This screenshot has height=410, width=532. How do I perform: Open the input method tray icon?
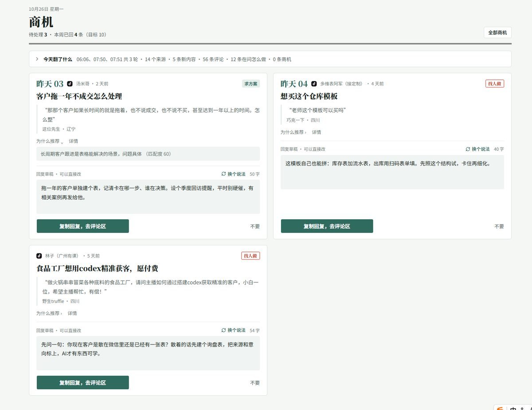[500, 408]
